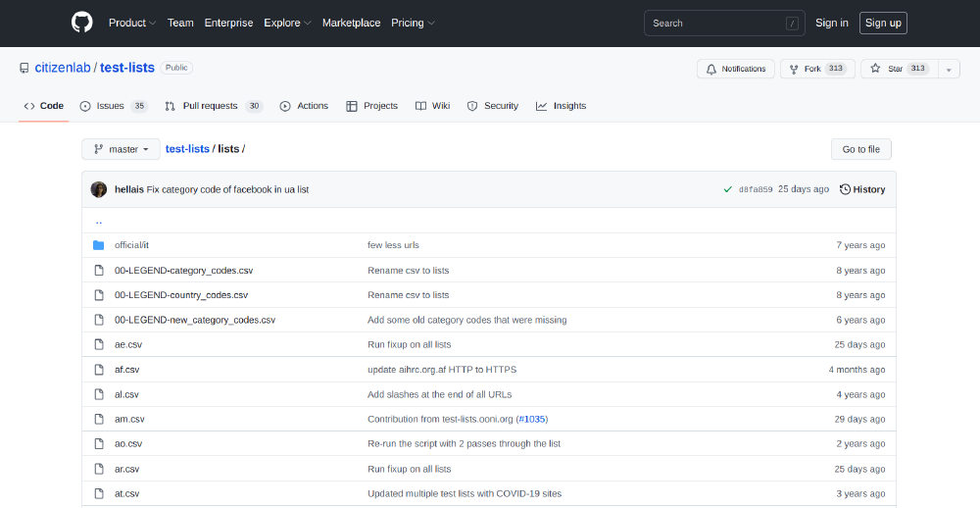Click the Sign up button

point(883,24)
